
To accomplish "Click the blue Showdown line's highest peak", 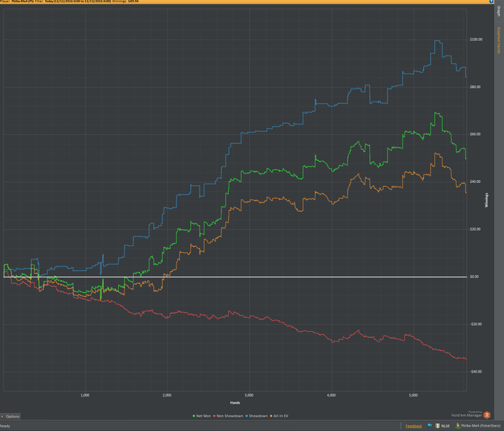I will click(x=437, y=40).
